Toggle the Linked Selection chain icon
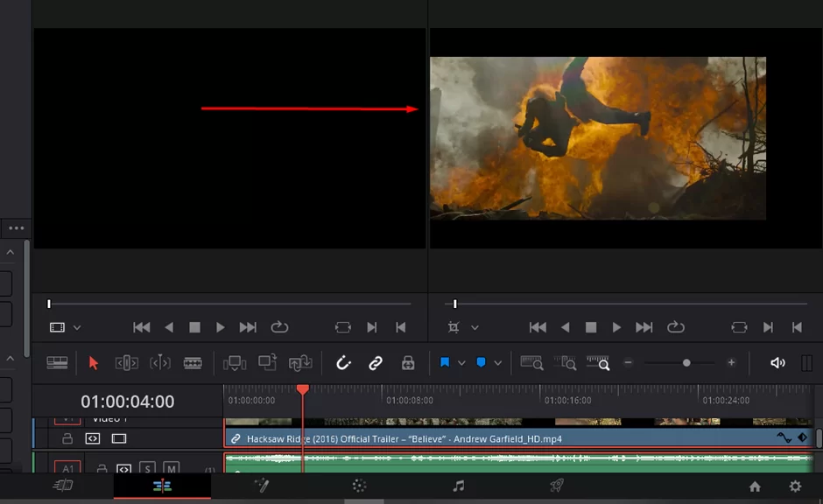The image size is (823, 504). pyautogui.click(x=376, y=363)
